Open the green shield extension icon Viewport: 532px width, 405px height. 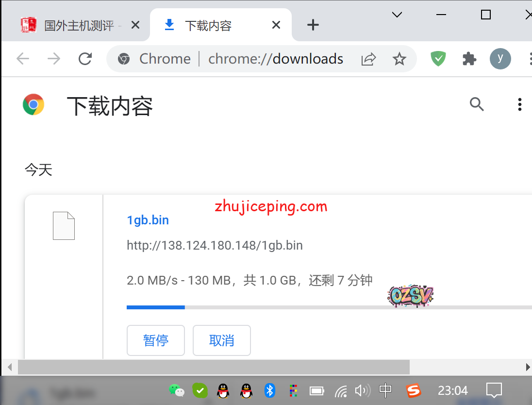click(x=438, y=59)
